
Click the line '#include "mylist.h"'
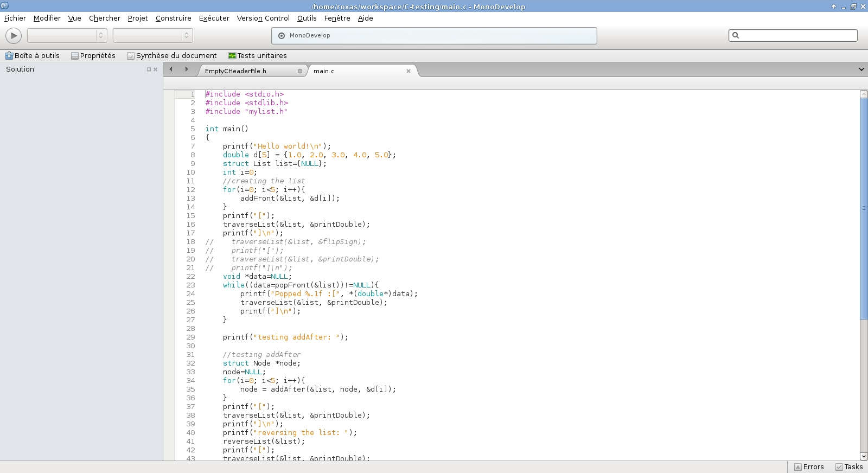point(246,112)
